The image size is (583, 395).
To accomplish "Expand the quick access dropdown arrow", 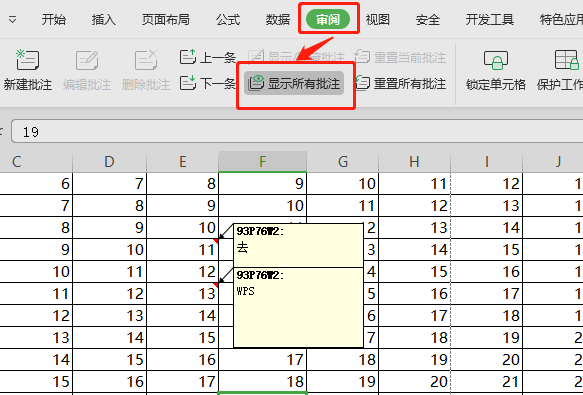I will [x=13, y=19].
